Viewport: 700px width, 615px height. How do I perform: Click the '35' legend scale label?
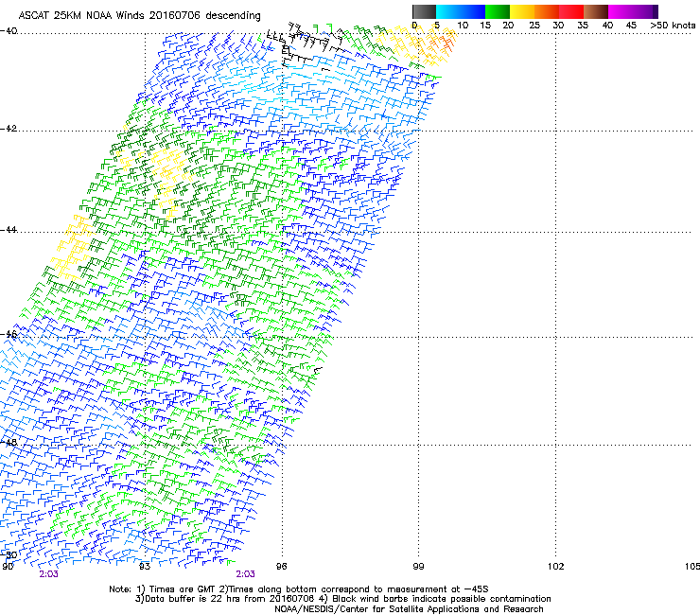583,26
